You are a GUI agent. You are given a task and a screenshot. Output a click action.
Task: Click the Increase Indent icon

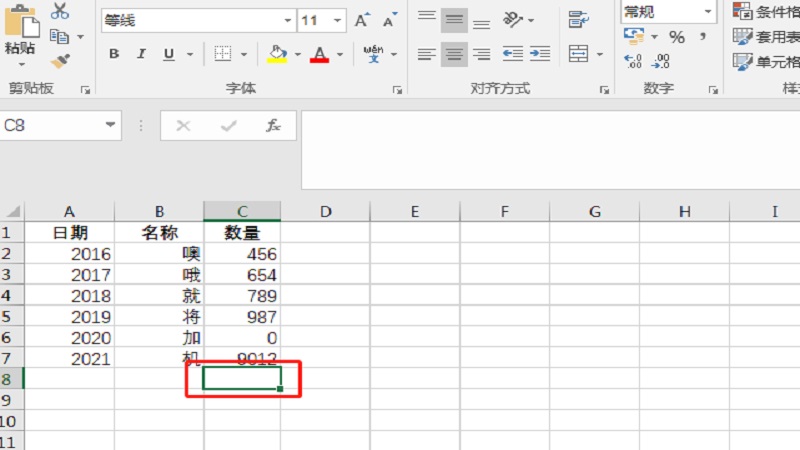(x=540, y=54)
